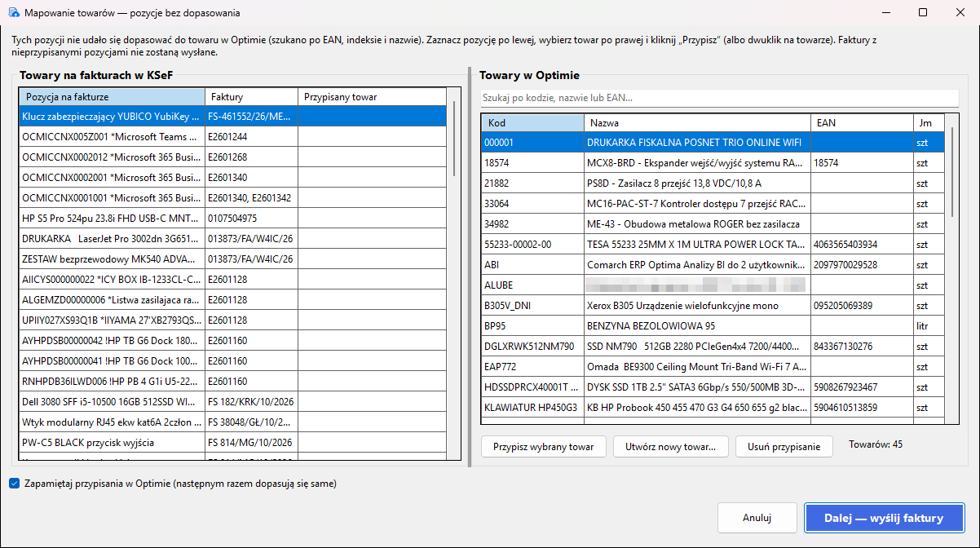Select the HP S5 Pro 524pu row

233,219
